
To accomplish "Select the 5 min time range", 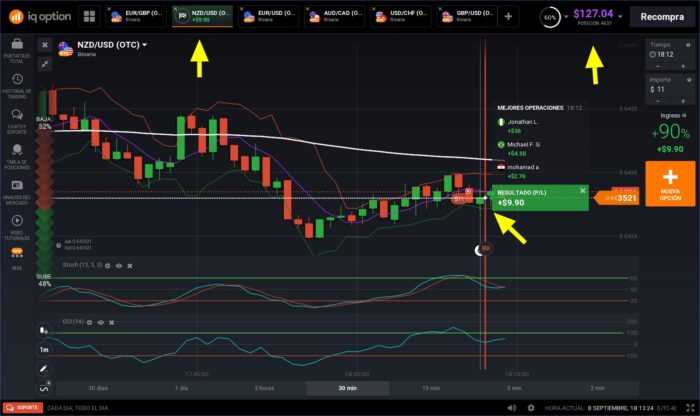I will pos(514,388).
